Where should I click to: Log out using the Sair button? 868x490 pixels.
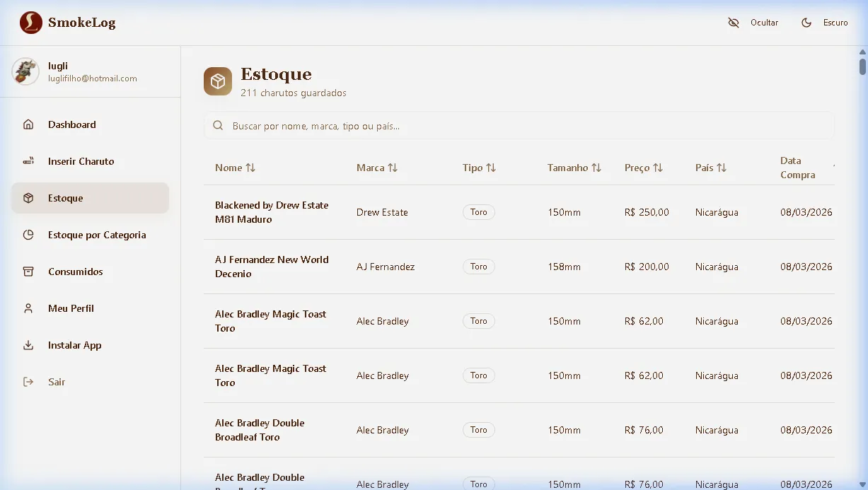(90, 382)
